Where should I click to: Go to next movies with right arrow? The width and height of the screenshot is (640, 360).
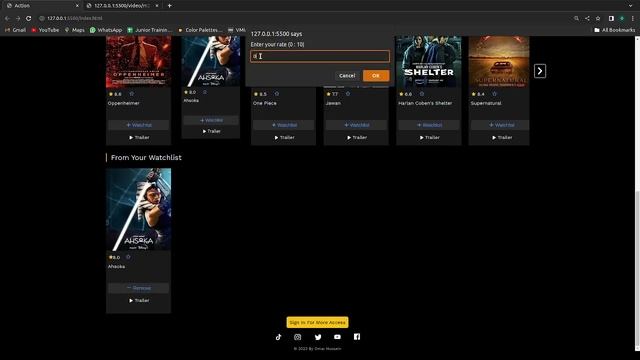point(540,71)
